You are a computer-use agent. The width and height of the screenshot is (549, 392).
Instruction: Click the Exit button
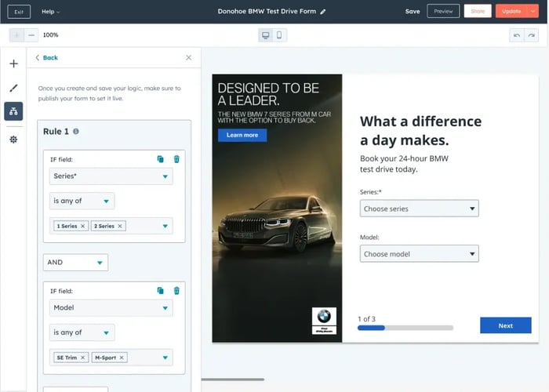(x=19, y=12)
